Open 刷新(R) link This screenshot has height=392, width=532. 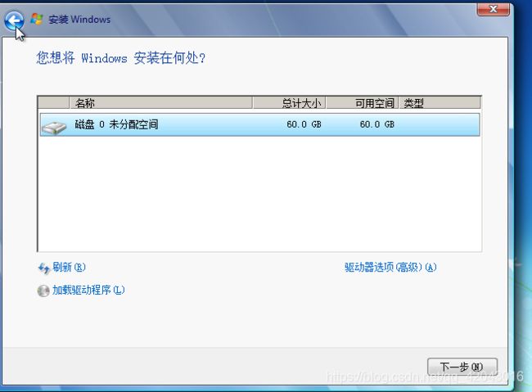click(69, 268)
